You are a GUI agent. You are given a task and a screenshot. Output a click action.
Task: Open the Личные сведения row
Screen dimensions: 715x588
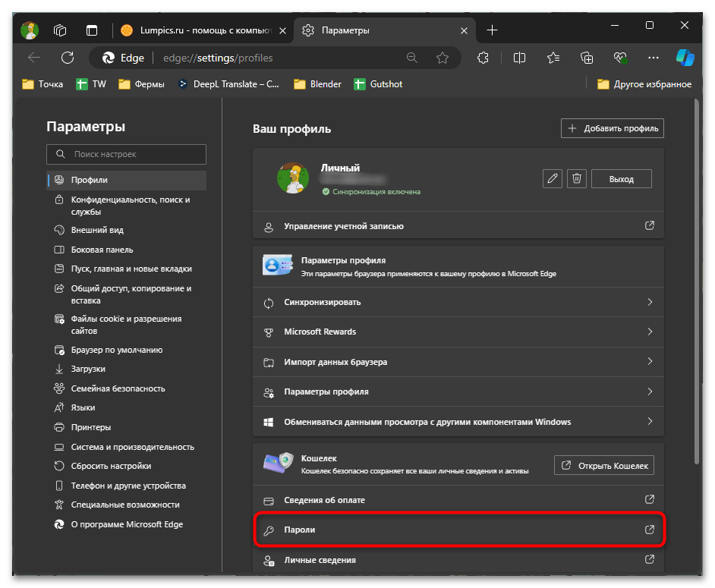click(458, 560)
